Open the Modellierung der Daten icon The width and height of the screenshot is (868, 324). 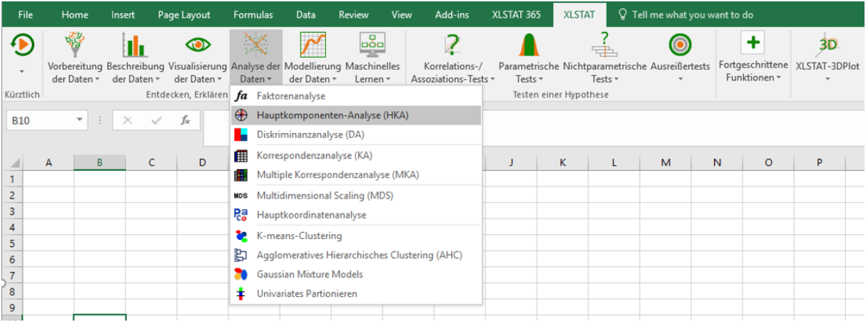point(313,45)
